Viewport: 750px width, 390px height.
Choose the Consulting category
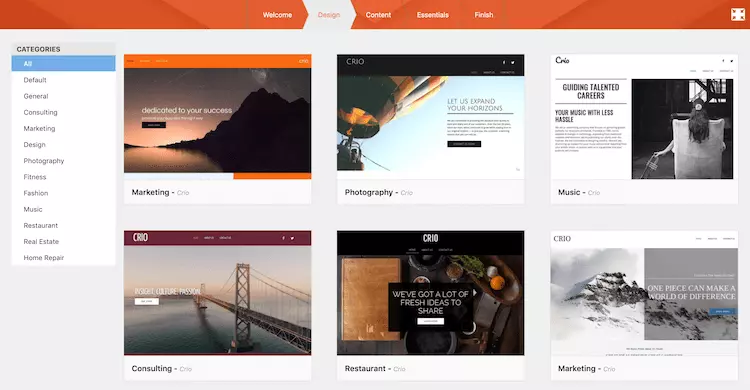[64, 112]
